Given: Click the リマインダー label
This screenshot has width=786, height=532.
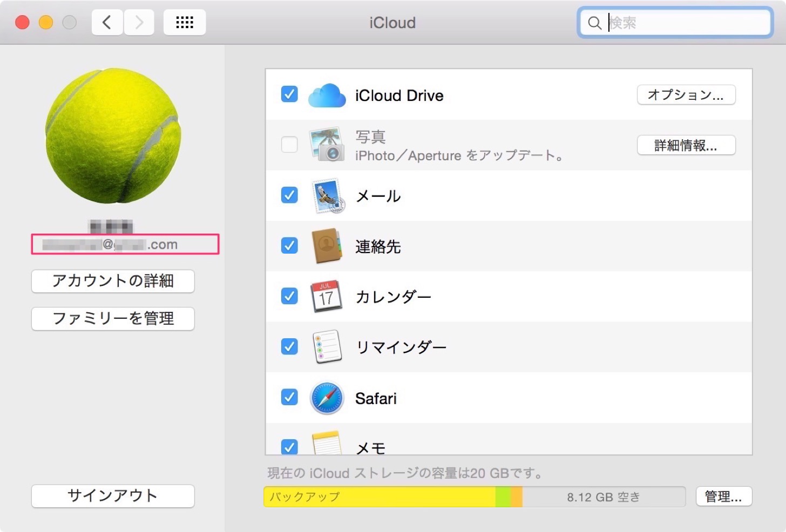Looking at the screenshot, I should click(401, 347).
